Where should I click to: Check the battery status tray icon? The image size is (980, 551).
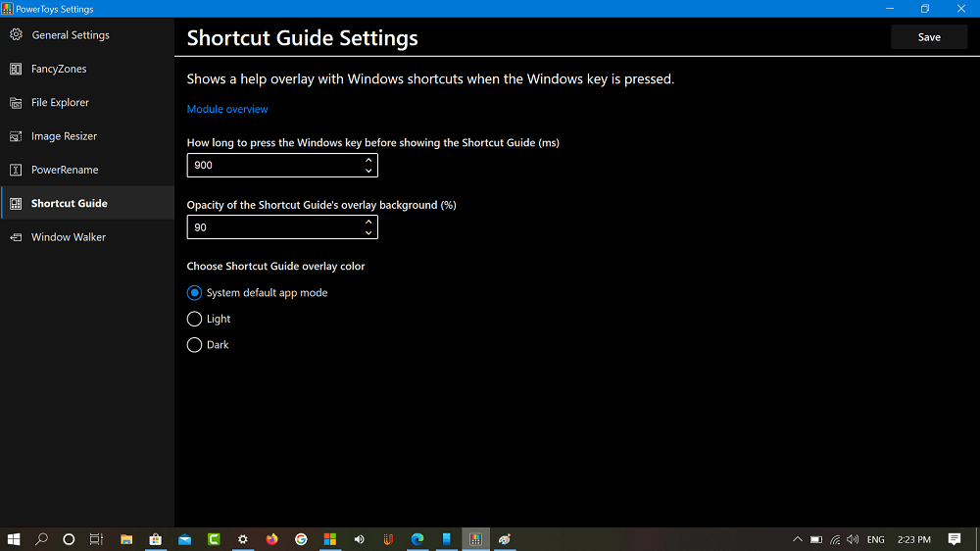[x=816, y=539]
